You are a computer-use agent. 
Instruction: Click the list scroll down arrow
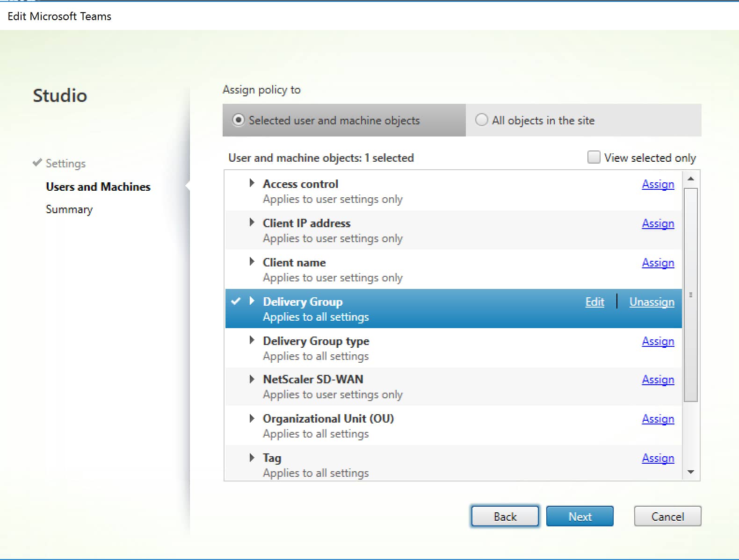pos(690,472)
